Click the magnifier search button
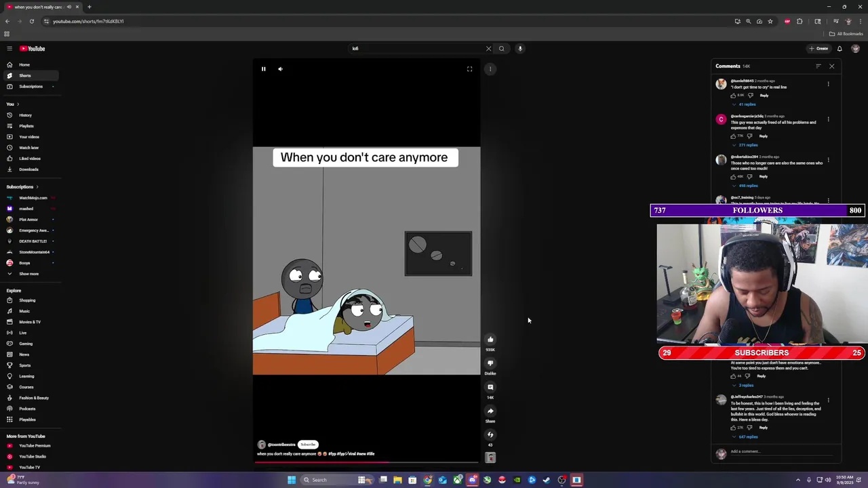Screen dimensions: 868x488 point(502,49)
